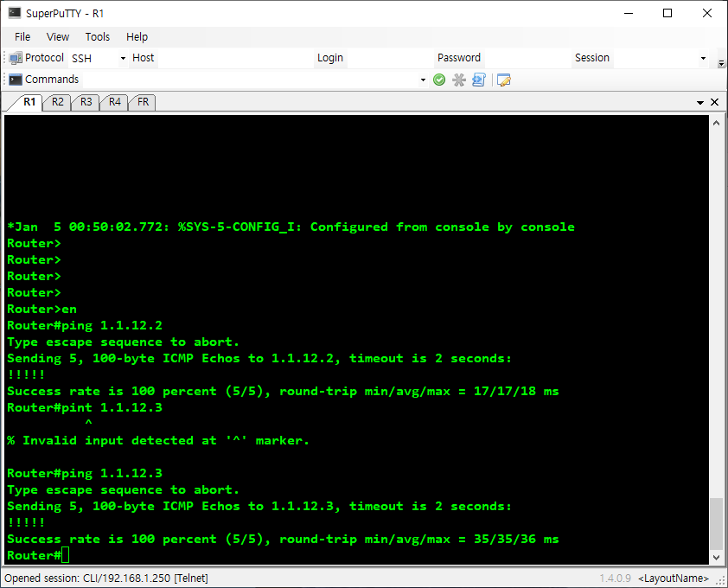This screenshot has width=728, height=588.
Task: Click the terminal vertical scrollbar thumb
Action: point(716,523)
